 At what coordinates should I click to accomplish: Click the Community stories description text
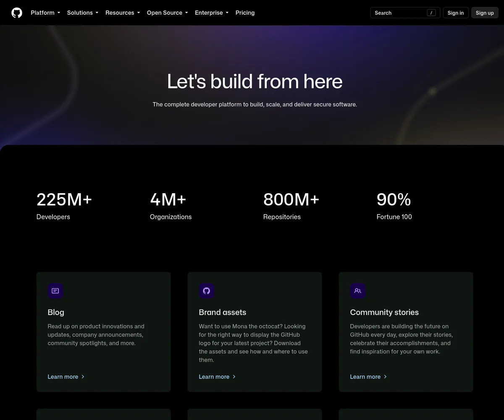pos(402,339)
